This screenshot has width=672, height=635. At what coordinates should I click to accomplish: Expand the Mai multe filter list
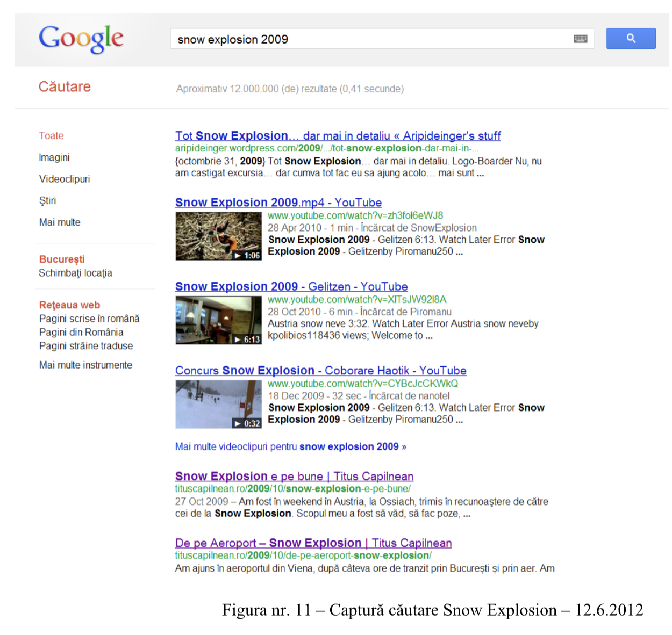60,222
